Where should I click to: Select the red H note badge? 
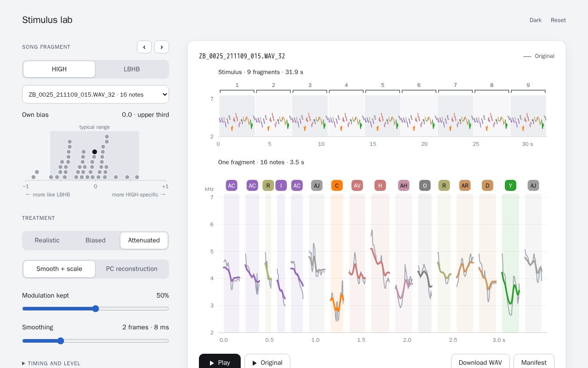(x=380, y=185)
